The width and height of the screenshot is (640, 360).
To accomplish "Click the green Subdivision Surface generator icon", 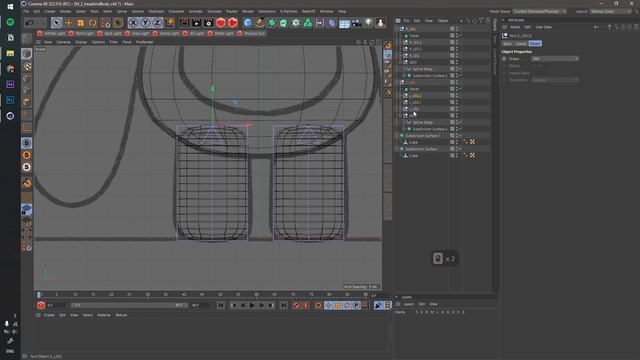I will [271, 23].
